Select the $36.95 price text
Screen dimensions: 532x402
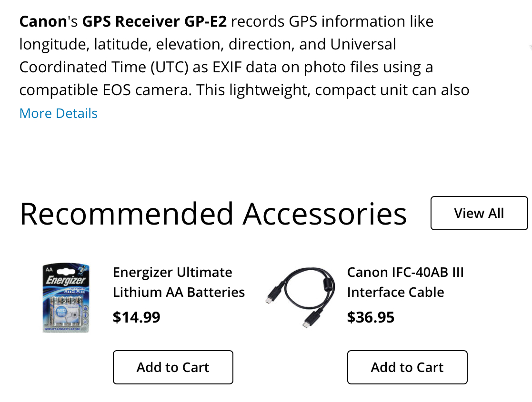tap(371, 317)
